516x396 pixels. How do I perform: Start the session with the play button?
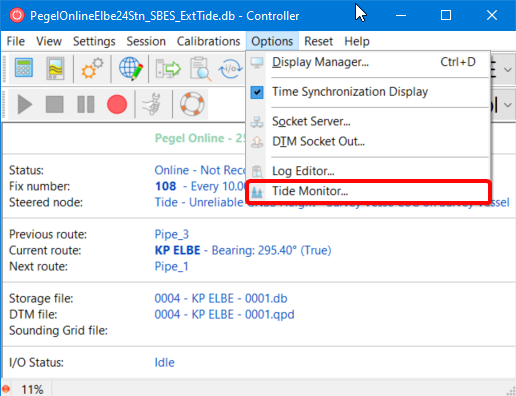25,104
